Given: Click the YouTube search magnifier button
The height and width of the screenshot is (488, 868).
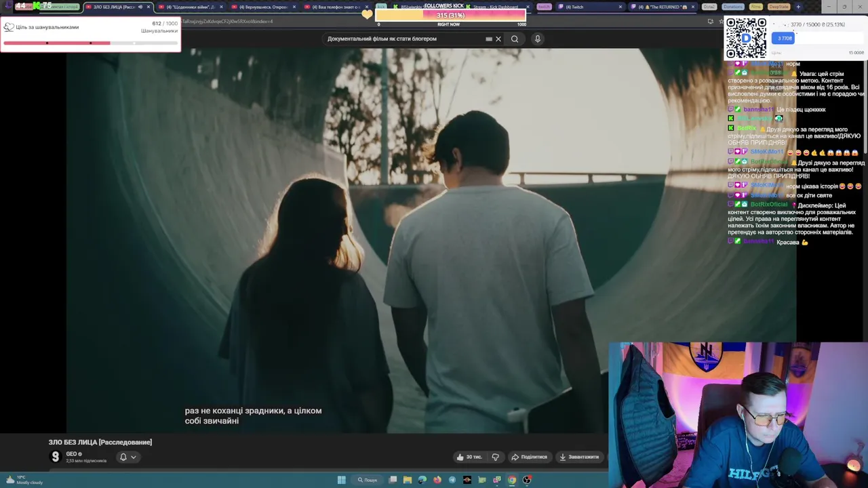Looking at the screenshot, I should [x=515, y=39].
